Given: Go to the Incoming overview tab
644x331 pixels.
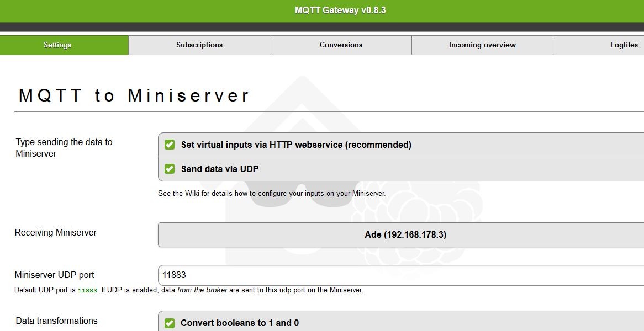Looking at the screenshot, I should 482,45.
